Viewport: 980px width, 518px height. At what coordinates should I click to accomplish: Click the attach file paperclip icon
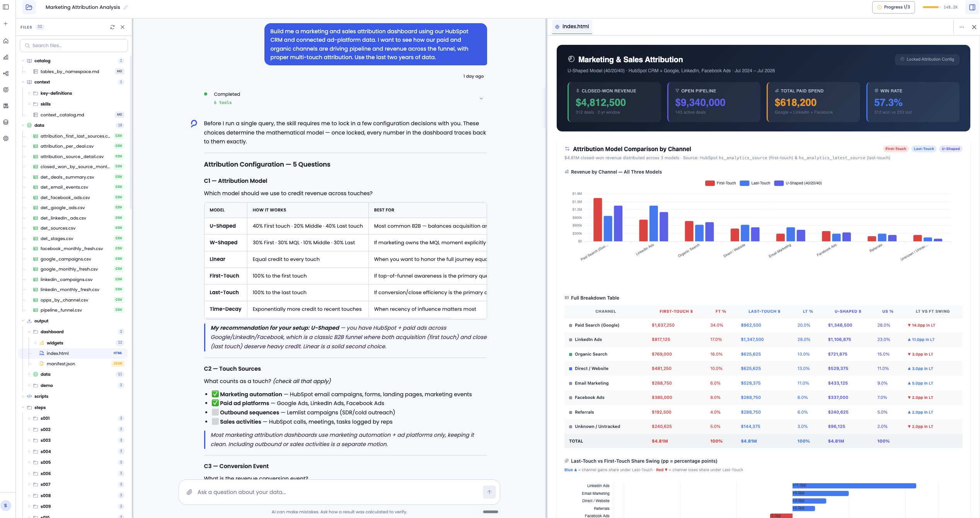point(189,492)
